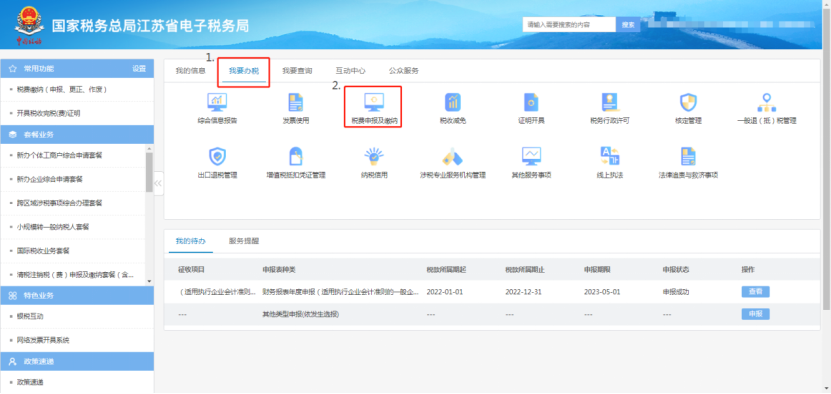Open 税收减免 icon
This screenshot has height=394, width=831.
tap(452, 101)
